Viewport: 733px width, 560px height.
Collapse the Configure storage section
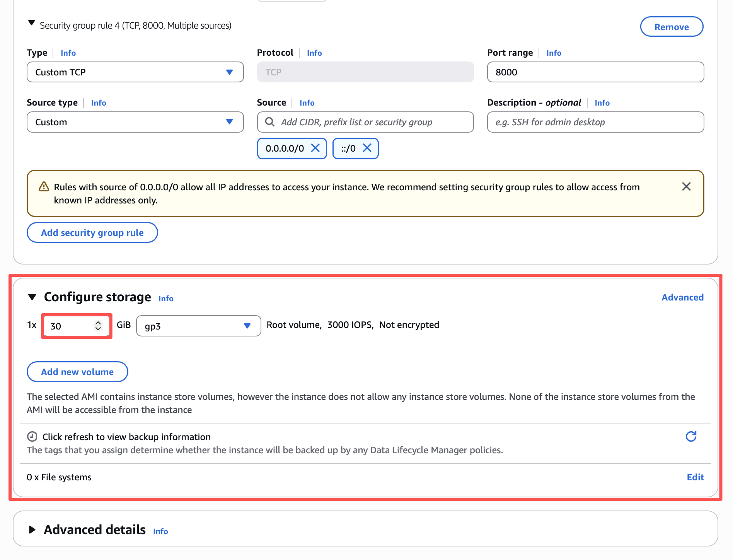coord(32,297)
